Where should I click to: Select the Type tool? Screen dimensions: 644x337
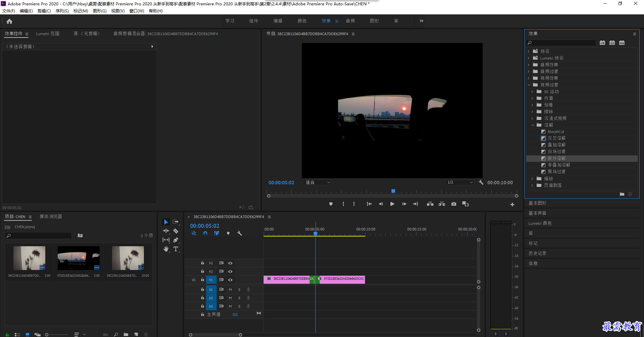pos(176,249)
